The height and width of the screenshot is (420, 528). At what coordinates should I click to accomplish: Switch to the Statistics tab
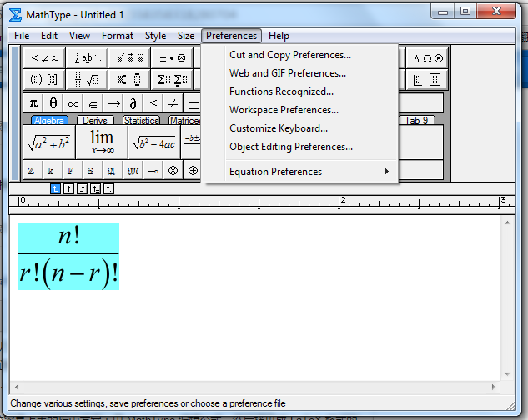point(142,120)
